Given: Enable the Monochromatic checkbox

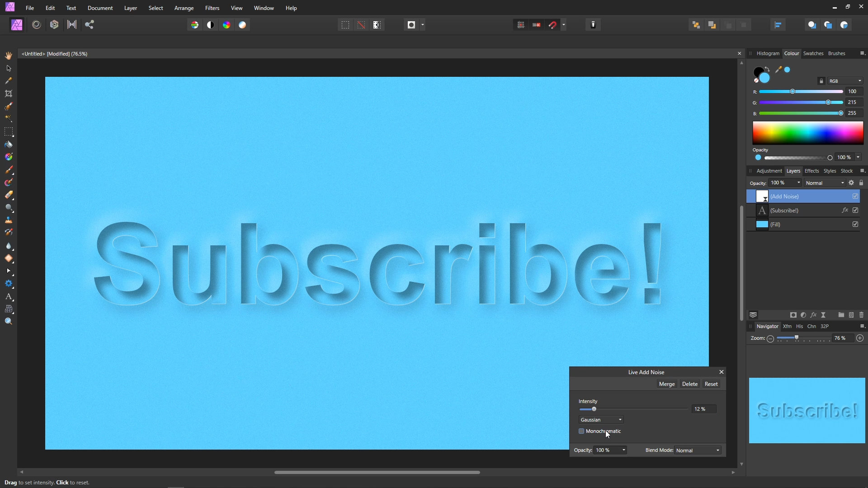Looking at the screenshot, I should point(581,431).
